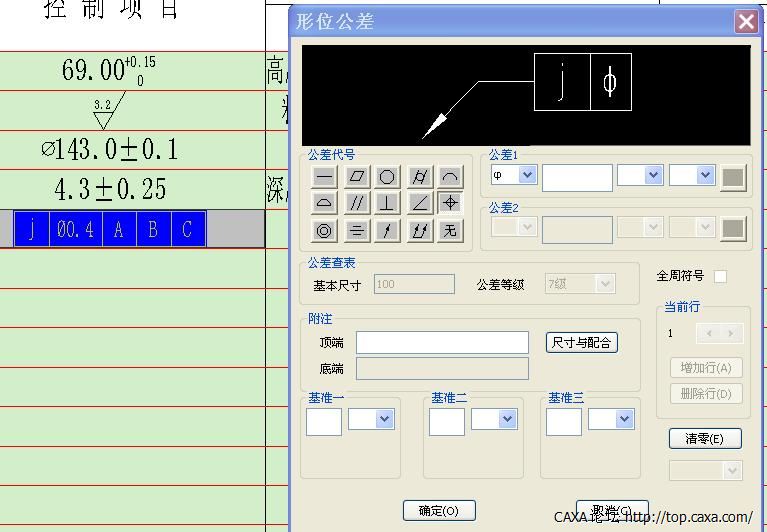Click the 确定(O) button
The image size is (767, 532).
click(439, 511)
